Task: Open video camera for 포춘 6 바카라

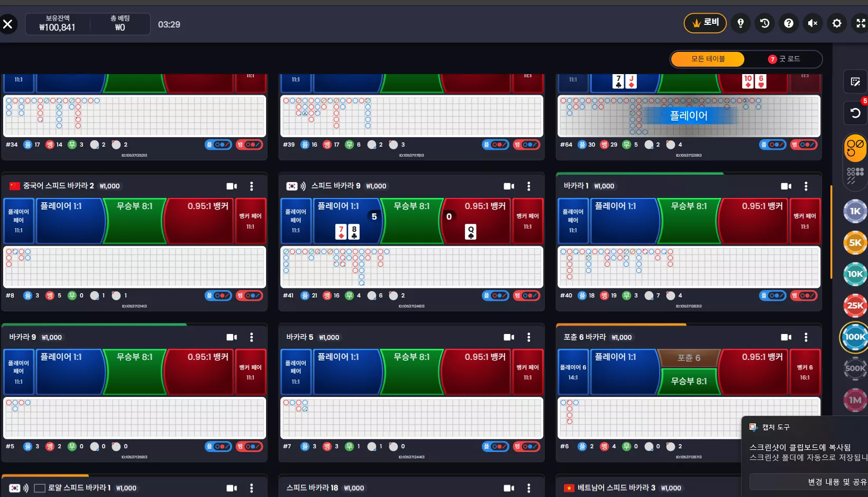Action: click(x=786, y=337)
